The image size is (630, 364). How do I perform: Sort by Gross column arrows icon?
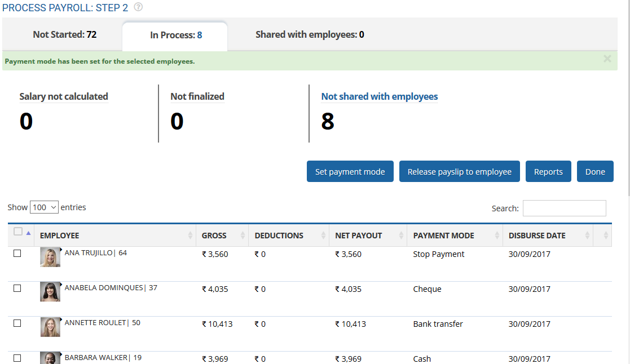[243, 236]
